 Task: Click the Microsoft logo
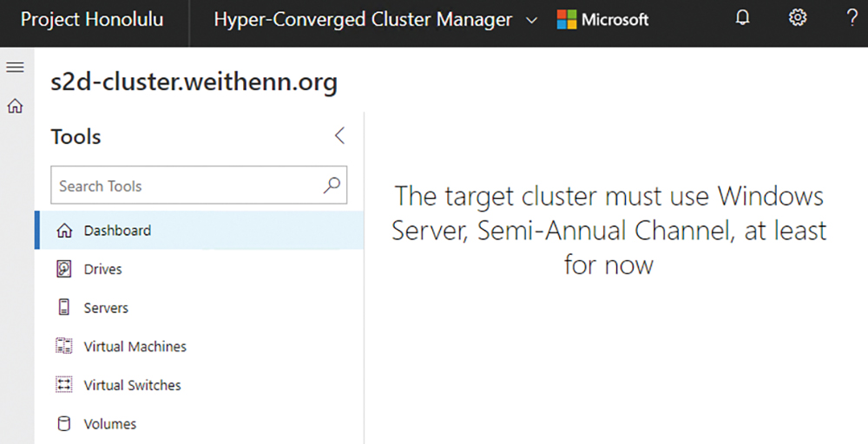[x=602, y=19]
